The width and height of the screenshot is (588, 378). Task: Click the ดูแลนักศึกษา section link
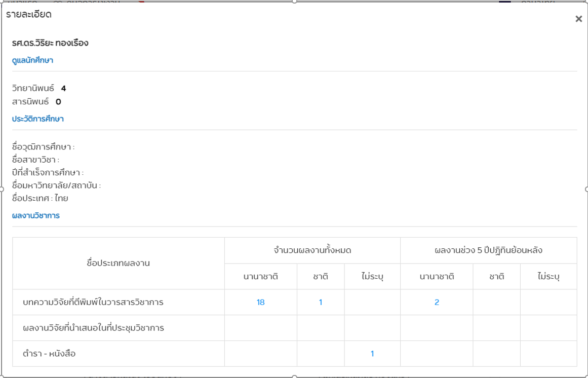coord(32,61)
